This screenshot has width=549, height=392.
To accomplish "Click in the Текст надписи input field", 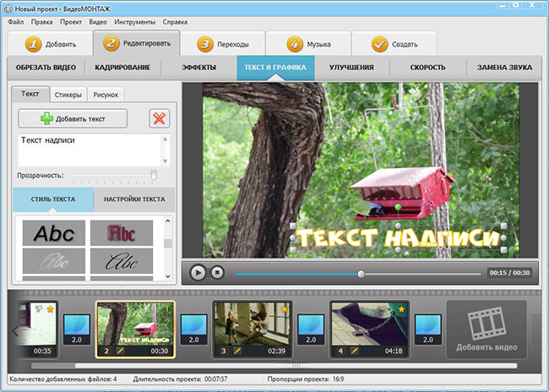I will pos(90,150).
